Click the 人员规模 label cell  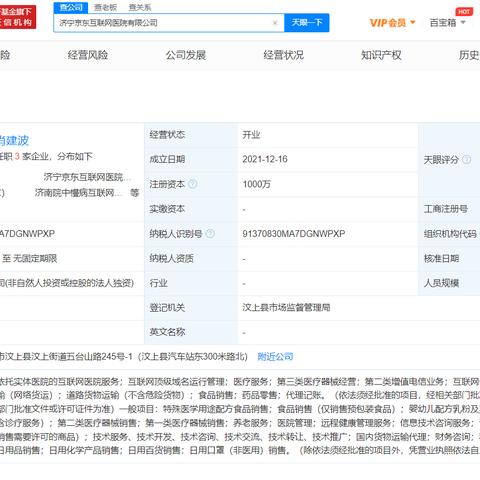(x=449, y=283)
